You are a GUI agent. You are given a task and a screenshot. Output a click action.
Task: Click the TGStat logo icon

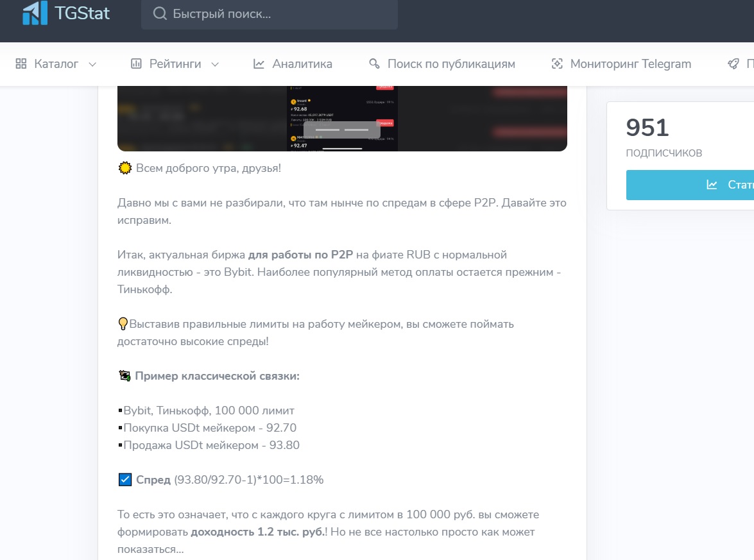35,12
